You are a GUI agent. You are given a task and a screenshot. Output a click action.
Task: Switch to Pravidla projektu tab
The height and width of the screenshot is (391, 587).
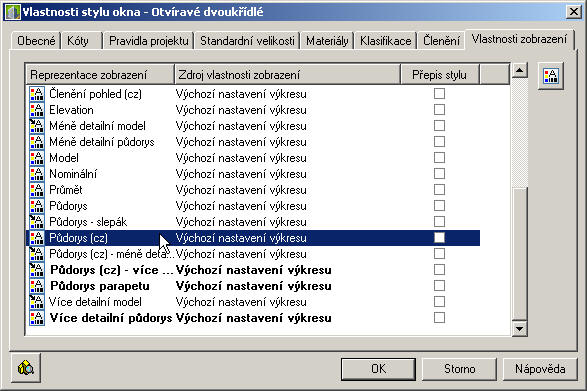pyautogui.click(x=149, y=40)
